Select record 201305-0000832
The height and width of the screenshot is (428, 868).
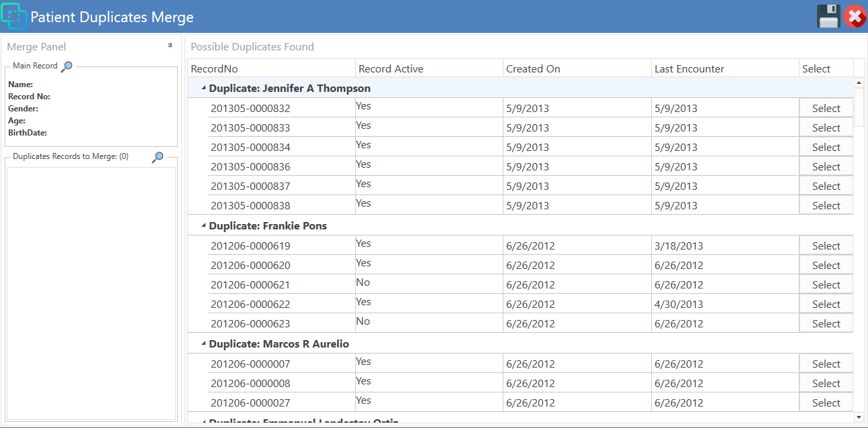[x=826, y=108]
